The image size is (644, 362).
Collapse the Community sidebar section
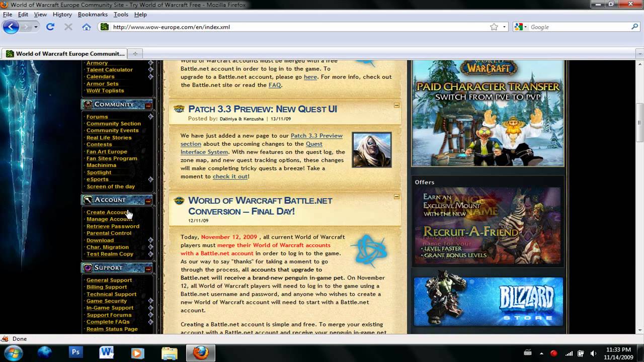(148, 105)
